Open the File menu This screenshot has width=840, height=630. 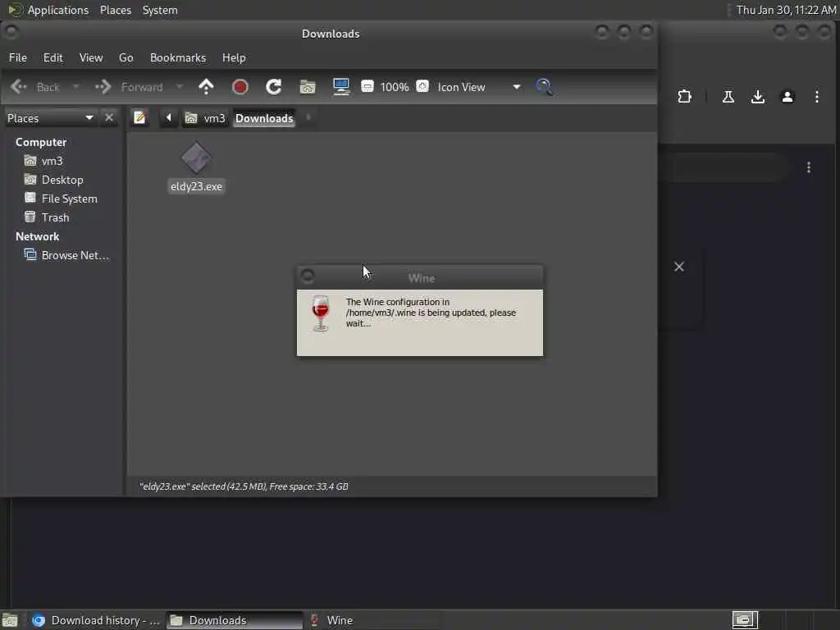(18, 57)
